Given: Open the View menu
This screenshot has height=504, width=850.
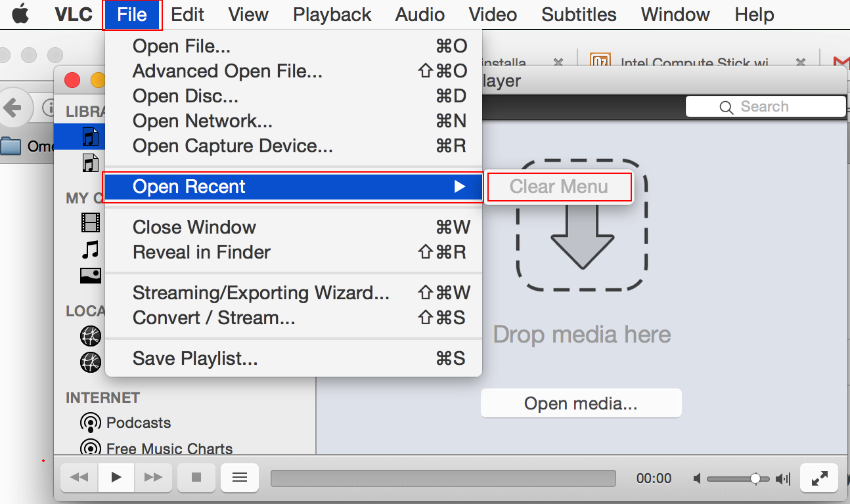Looking at the screenshot, I should pyautogui.click(x=248, y=14).
